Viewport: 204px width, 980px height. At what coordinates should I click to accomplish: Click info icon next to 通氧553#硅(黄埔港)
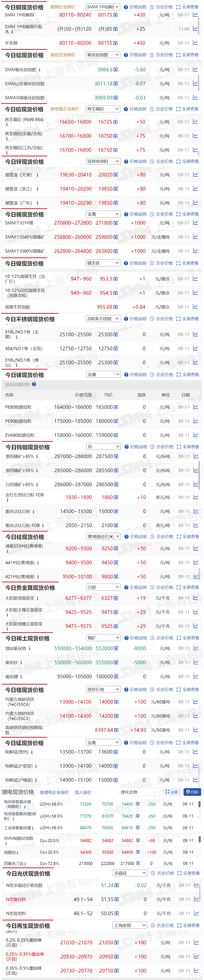(x=7, y=551)
